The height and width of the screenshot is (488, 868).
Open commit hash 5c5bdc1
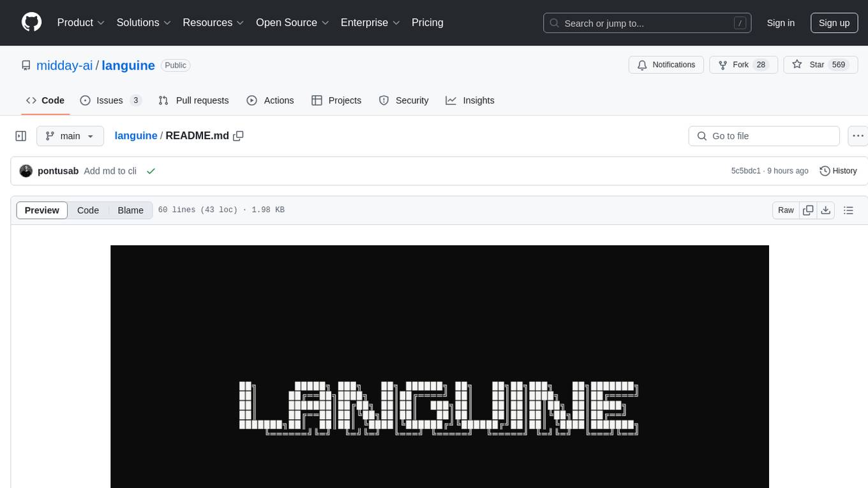[x=746, y=171]
